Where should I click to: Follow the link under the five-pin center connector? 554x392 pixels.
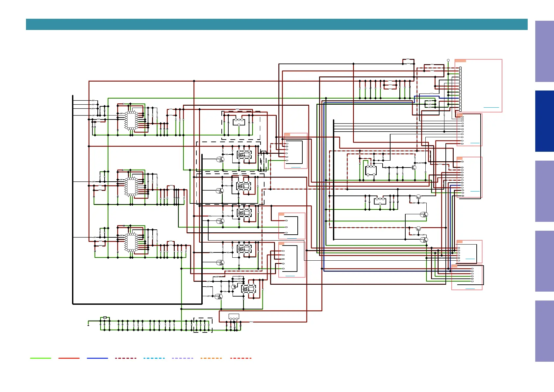290,276
